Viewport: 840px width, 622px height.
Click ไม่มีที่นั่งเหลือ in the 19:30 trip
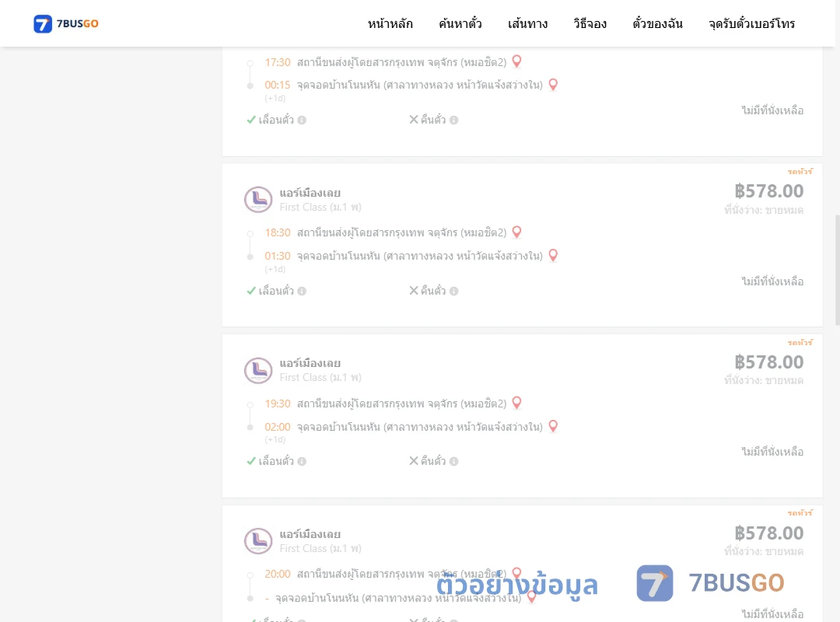(772, 452)
